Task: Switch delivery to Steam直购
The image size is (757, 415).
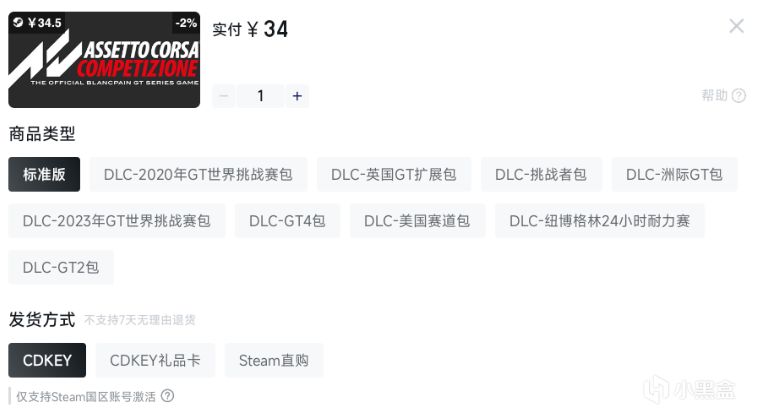Action: [x=274, y=360]
